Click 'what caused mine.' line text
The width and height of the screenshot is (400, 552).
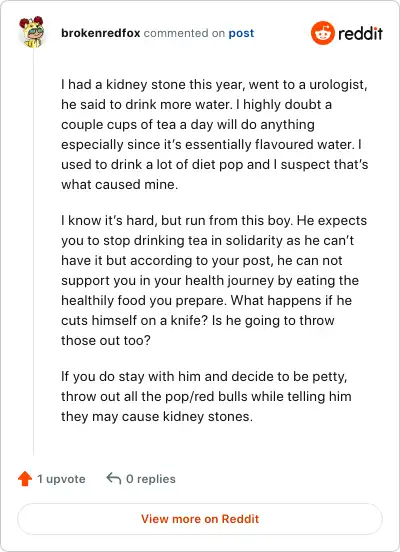119,184
